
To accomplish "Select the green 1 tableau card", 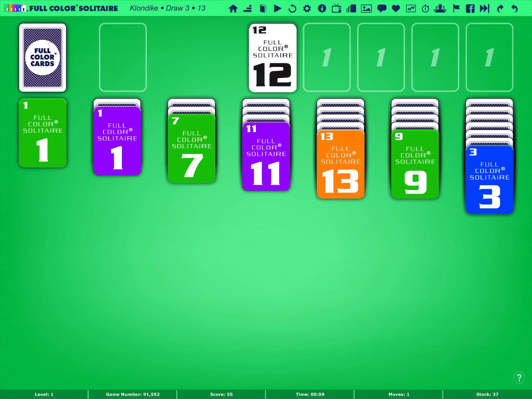I will point(43,133).
